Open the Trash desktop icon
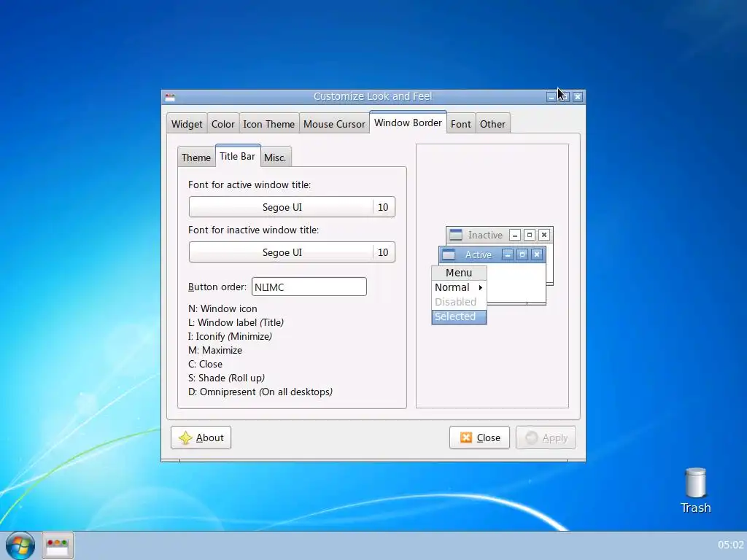Image resolution: width=747 pixels, height=560 pixels. 695,491
